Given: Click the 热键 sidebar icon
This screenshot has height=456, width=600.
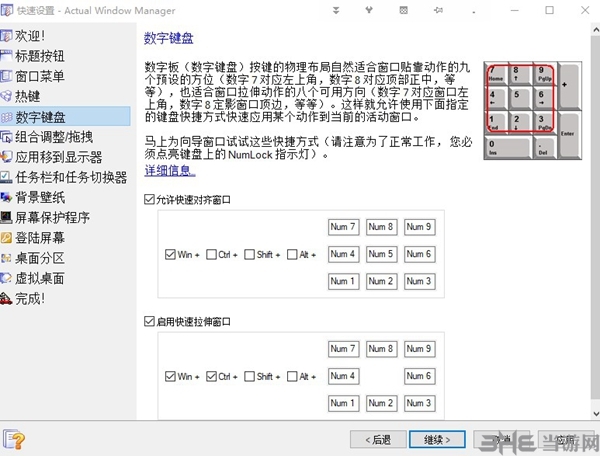Looking at the screenshot, I should pyautogui.click(x=6, y=96).
